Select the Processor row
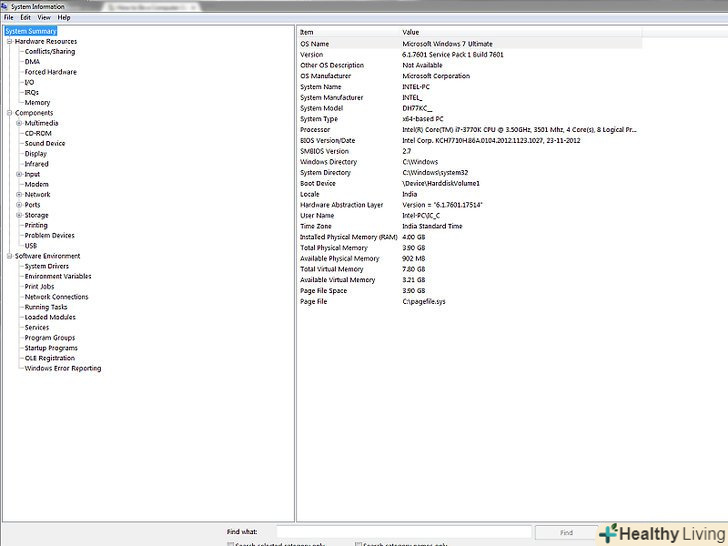The height and width of the screenshot is (546, 728). [x=469, y=130]
